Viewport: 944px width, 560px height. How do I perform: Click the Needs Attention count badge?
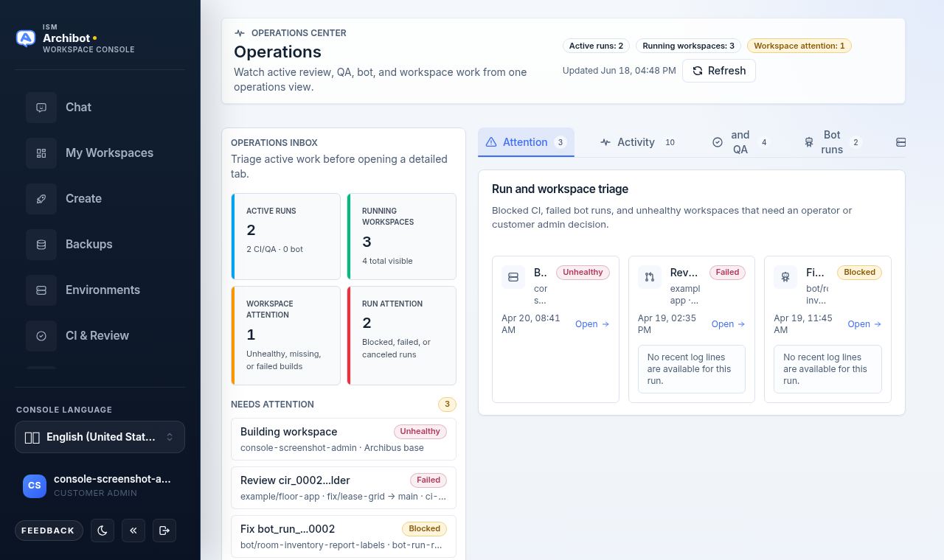(447, 405)
